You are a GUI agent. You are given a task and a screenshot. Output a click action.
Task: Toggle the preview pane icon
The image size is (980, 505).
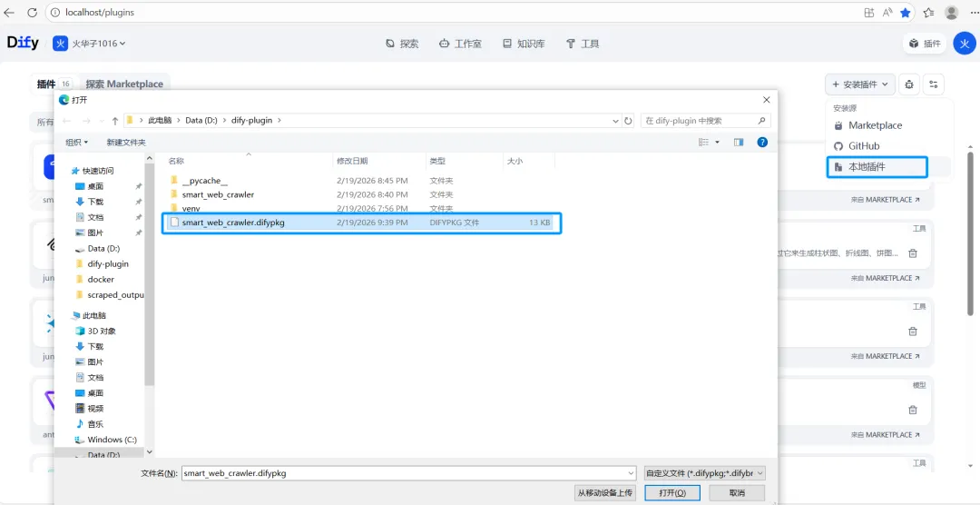pos(739,143)
